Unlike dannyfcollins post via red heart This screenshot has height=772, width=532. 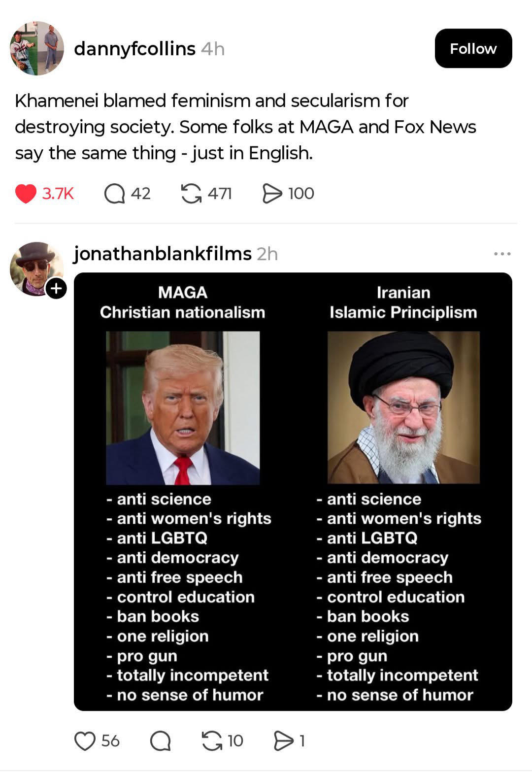coord(26,194)
